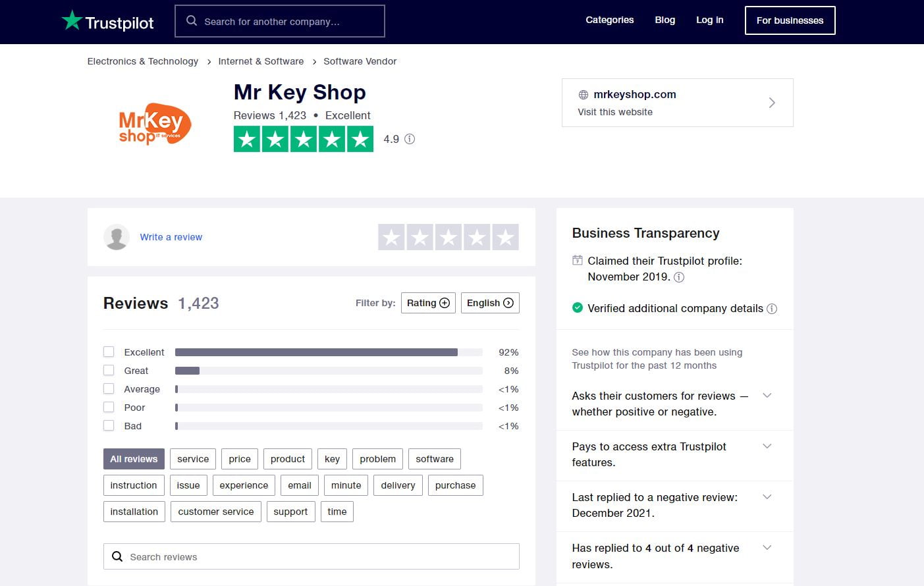Select the fifth star in Write a review

505,237
